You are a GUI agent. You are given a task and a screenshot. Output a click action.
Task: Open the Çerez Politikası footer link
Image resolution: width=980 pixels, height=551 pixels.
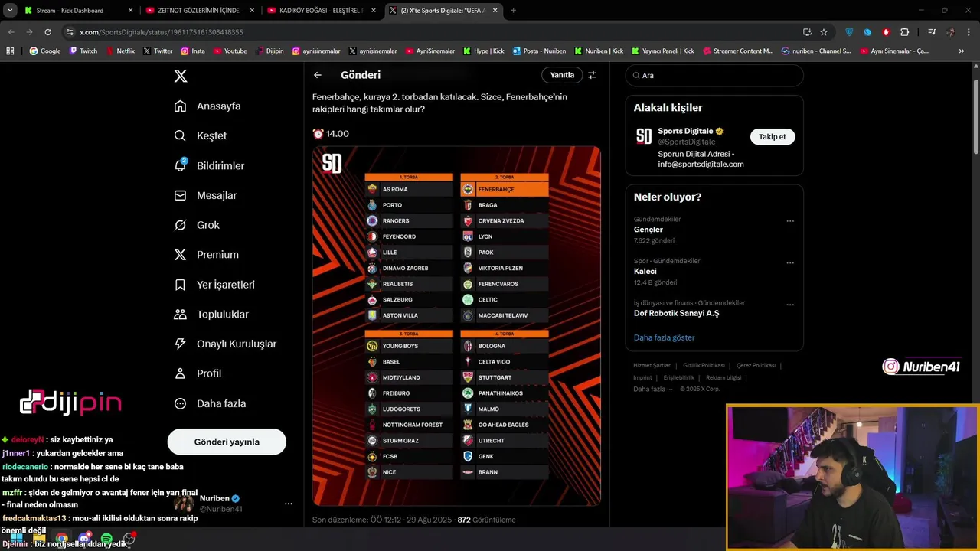[756, 366]
